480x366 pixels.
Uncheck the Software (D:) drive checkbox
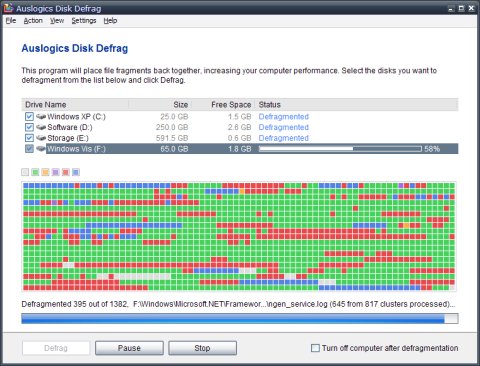29,127
